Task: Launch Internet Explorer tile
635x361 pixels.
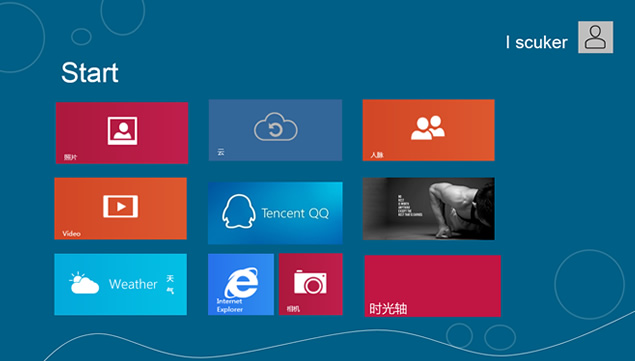Action: click(x=241, y=284)
